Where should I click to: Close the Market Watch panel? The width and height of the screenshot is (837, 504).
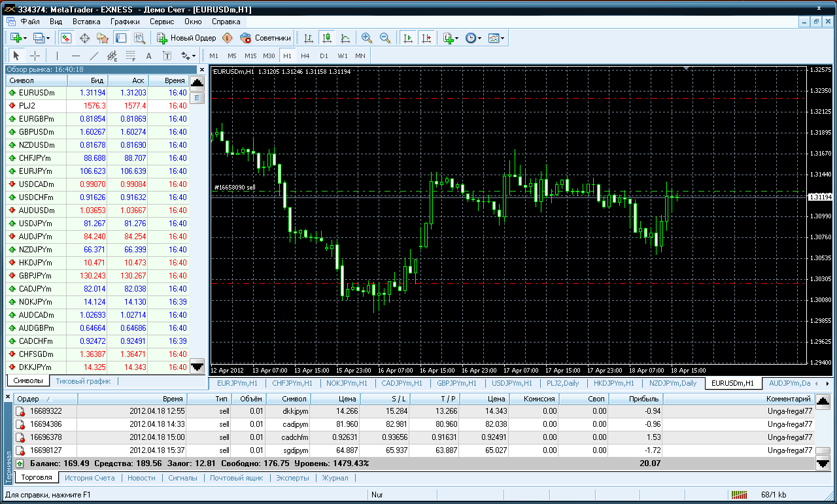(201, 69)
